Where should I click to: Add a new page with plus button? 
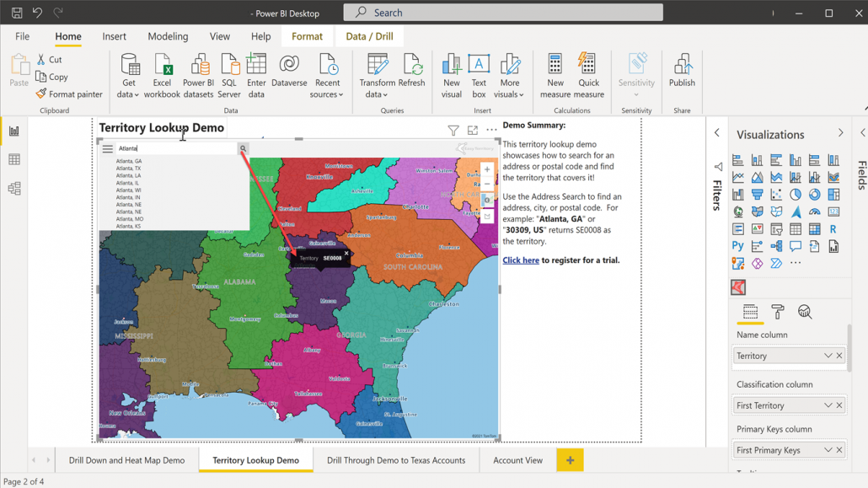pyautogui.click(x=571, y=460)
